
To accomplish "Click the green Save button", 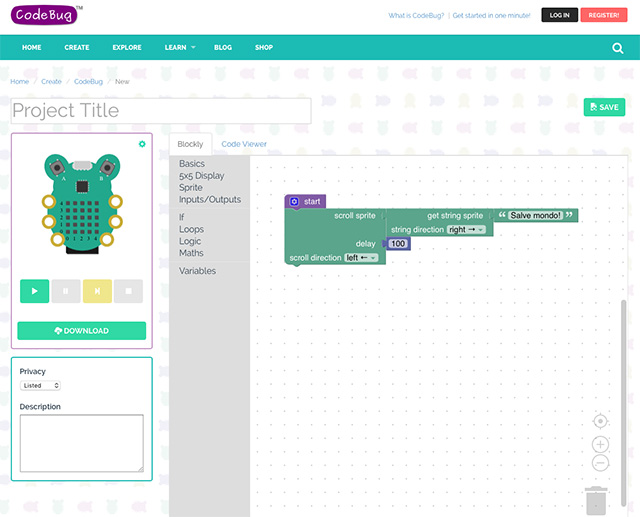I will point(604,107).
